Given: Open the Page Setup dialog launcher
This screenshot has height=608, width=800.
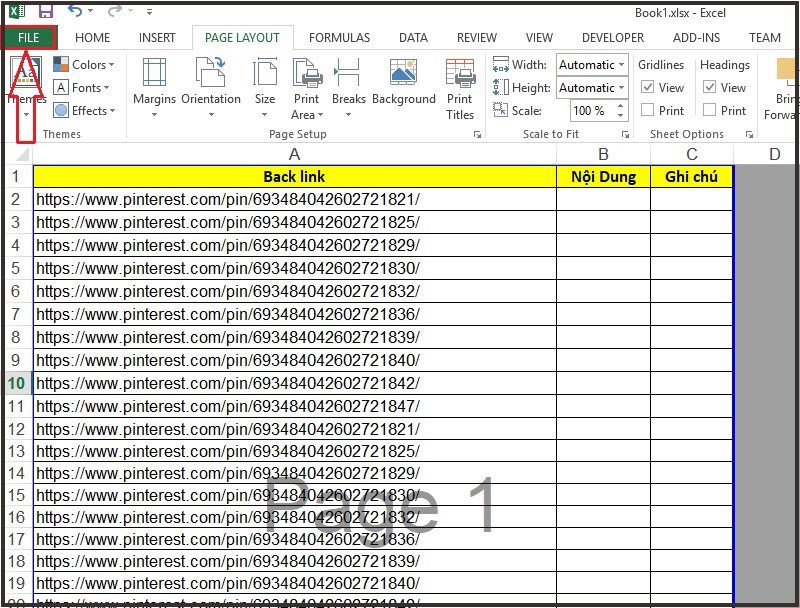Looking at the screenshot, I should [x=477, y=135].
